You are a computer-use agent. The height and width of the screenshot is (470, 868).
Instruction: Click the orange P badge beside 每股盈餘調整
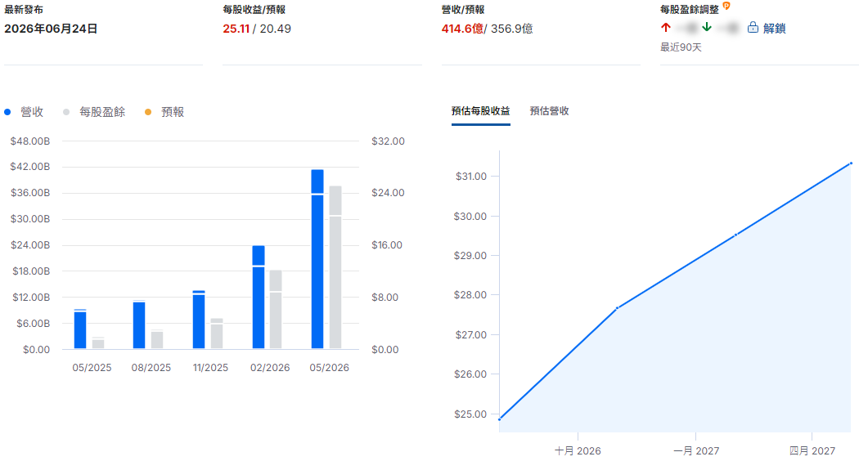tap(726, 6)
